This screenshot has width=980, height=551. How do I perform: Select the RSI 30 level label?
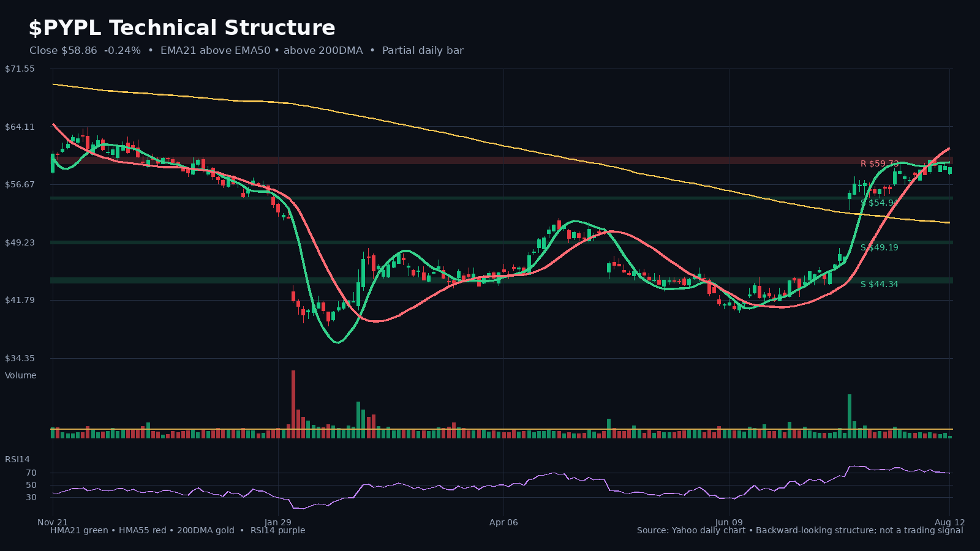(x=31, y=498)
